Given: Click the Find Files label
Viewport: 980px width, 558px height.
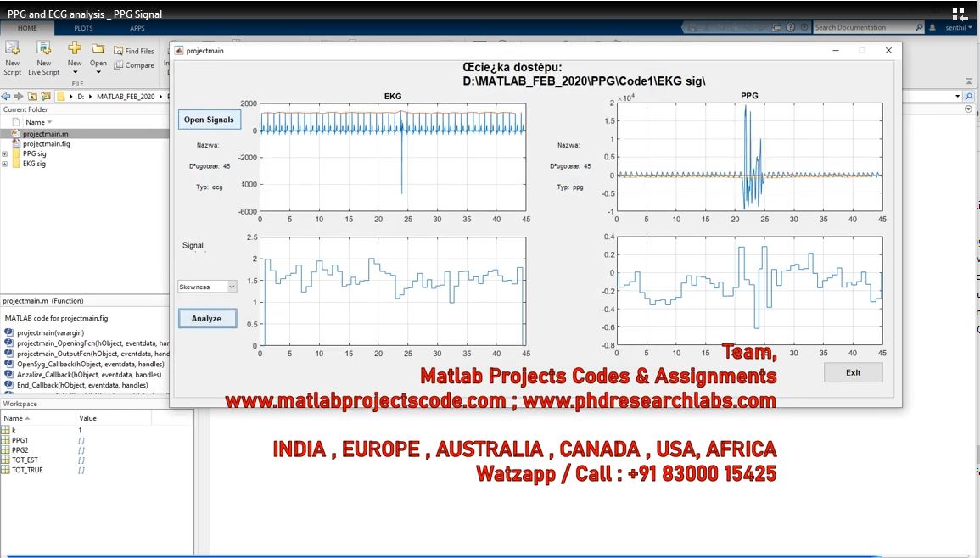Looking at the screenshot, I should tap(139, 51).
